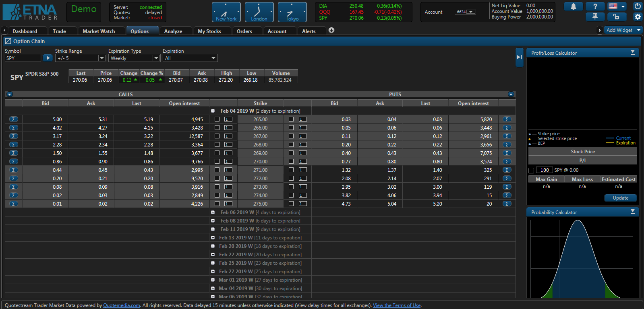Switch to the Trade tab
Image resolution: width=644 pixels, height=309 pixels.
click(59, 31)
